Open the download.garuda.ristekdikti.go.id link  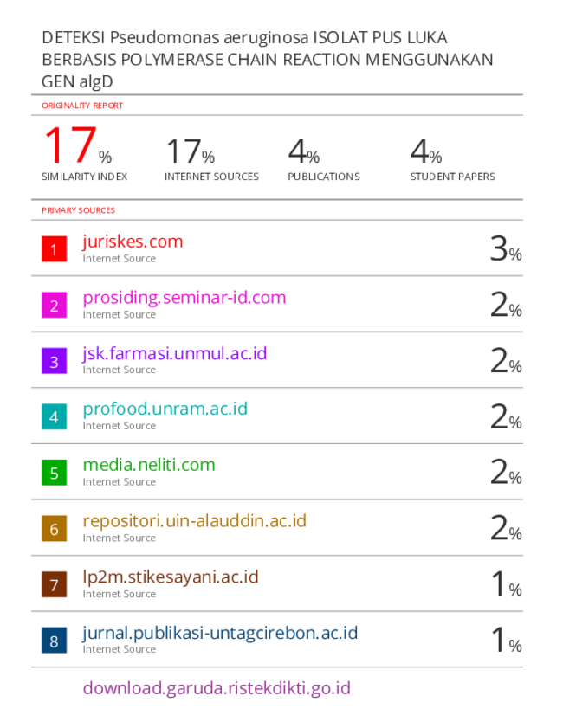click(x=217, y=688)
